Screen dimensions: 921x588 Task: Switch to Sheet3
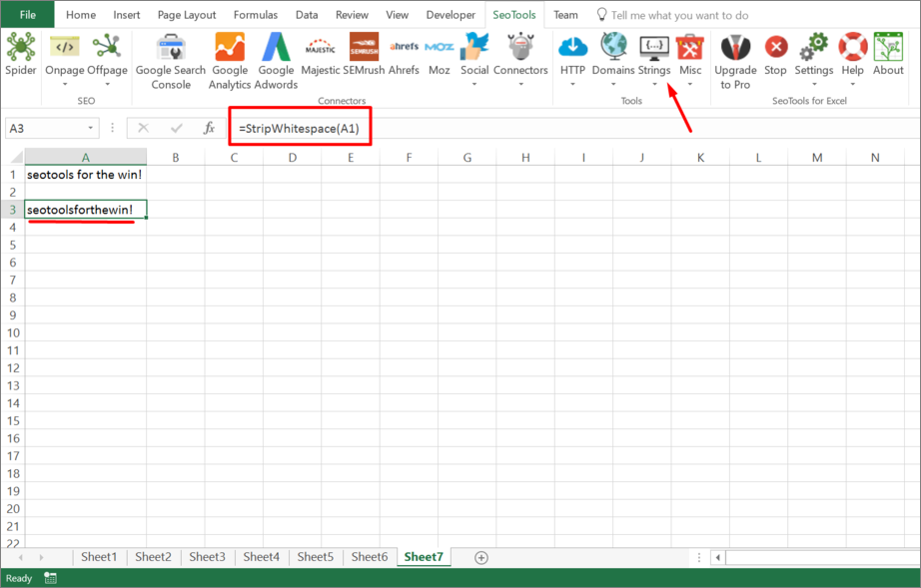click(x=207, y=557)
